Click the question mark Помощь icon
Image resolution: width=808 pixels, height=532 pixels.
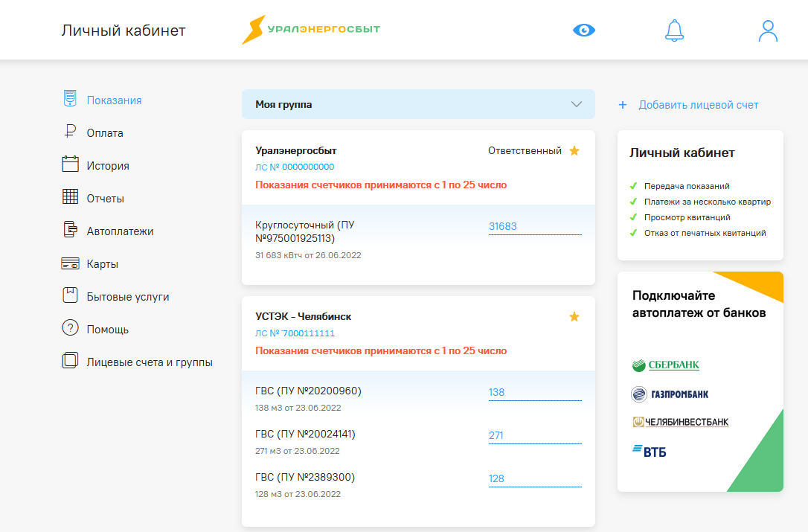pos(70,328)
